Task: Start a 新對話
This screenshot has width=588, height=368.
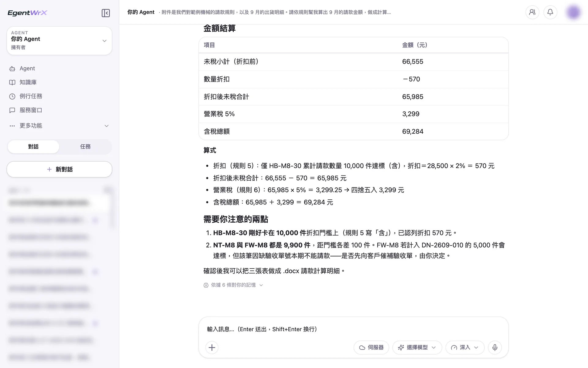Action: 59,169
